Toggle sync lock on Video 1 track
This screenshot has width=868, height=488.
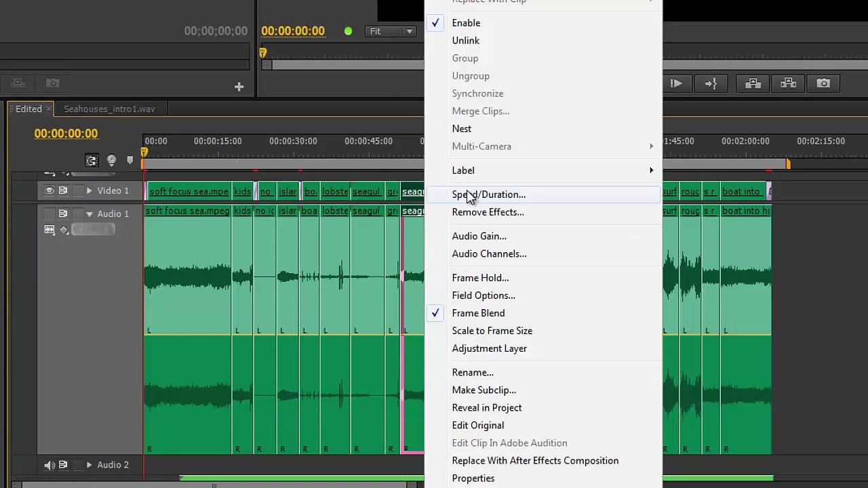pos(62,191)
